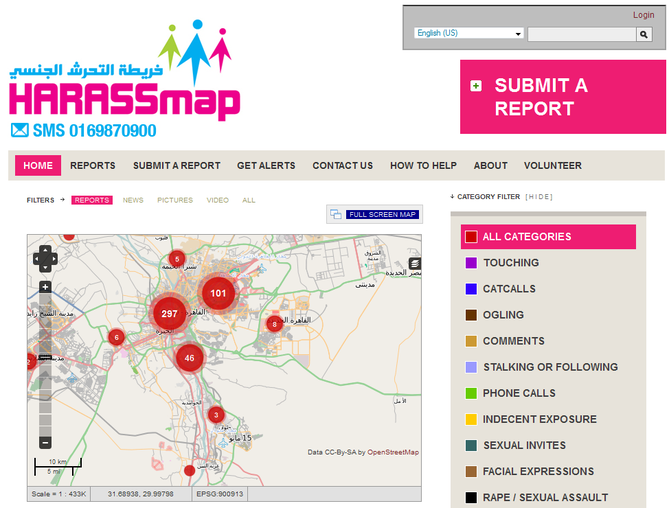Filter by Stalking or Following category

[x=541, y=367]
